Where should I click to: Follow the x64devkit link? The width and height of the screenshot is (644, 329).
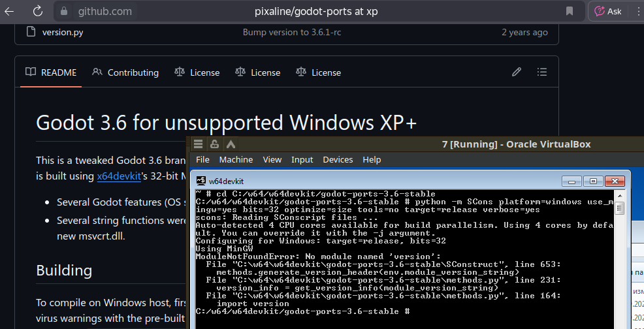(x=119, y=176)
